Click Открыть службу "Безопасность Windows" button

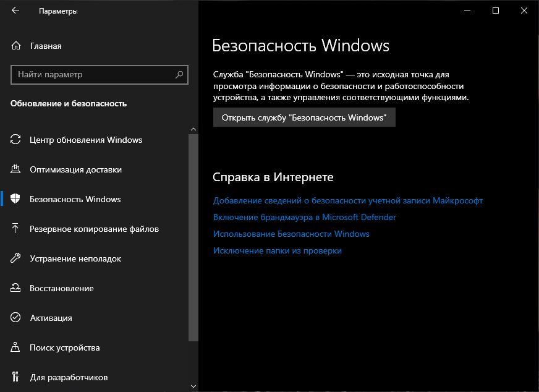[x=304, y=117]
